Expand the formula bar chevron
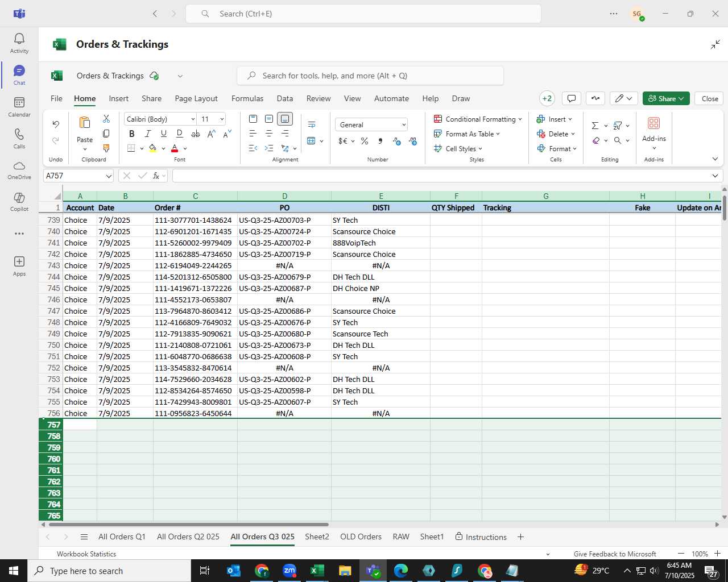The image size is (728, 582). (715, 176)
